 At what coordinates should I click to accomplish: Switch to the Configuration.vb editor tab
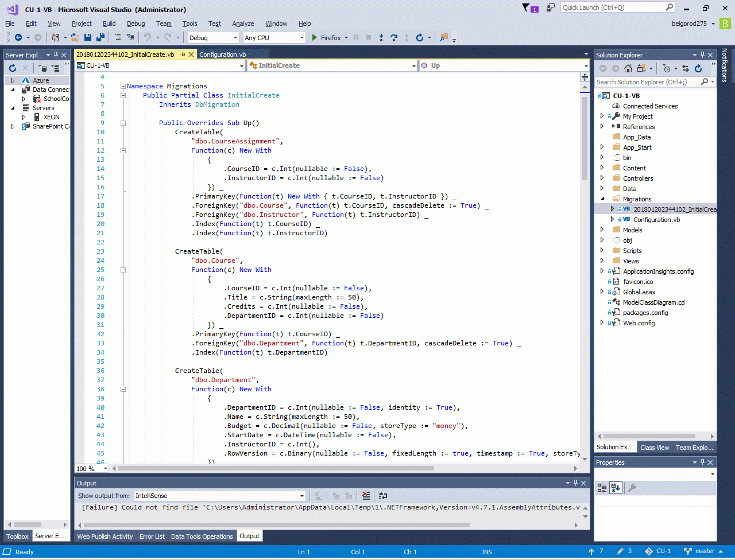222,55
